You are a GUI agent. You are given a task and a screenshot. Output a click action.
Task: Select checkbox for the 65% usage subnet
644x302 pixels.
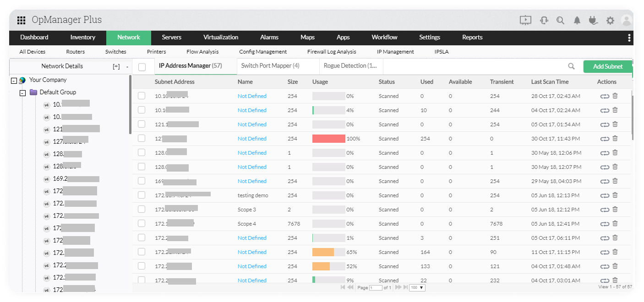click(142, 252)
